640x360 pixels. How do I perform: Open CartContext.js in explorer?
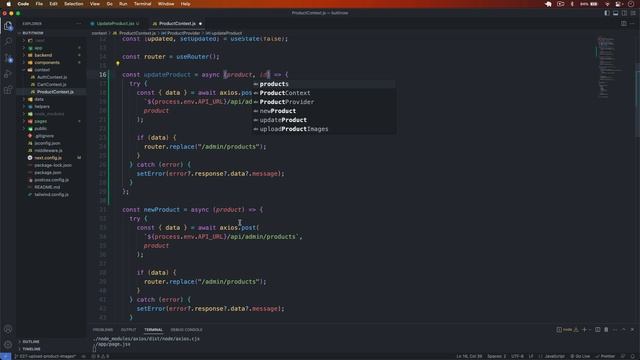point(51,84)
